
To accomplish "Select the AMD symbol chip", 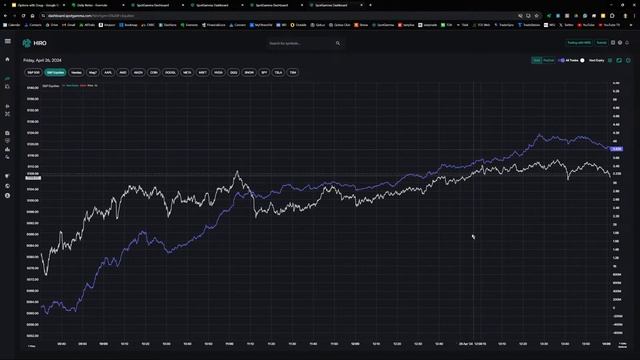I will (123, 73).
